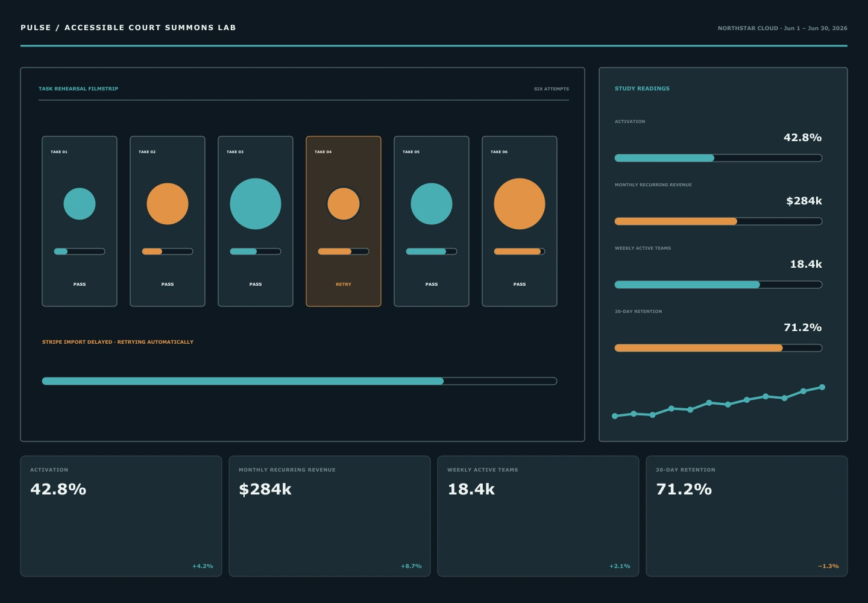The image size is (868, 603).
Task: Click the "PULSE / ACCESSIBLE COURT SUMMONS LAB" title
Action: (x=128, y=28)
